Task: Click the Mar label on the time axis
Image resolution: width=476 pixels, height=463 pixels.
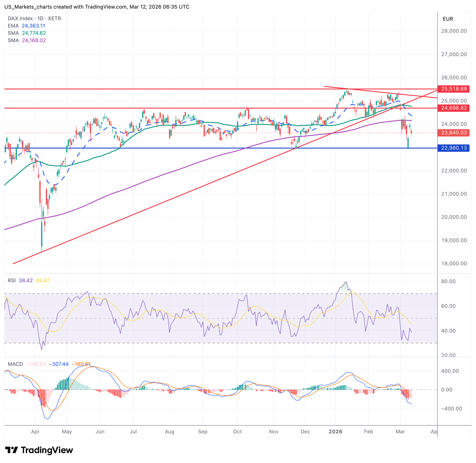Action: (x=400, y=432)
